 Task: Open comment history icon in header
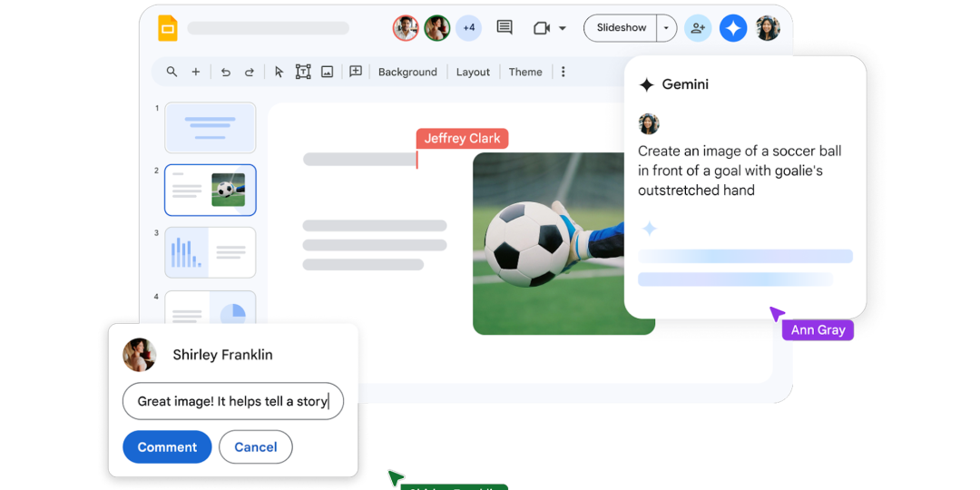pos(505,28)
